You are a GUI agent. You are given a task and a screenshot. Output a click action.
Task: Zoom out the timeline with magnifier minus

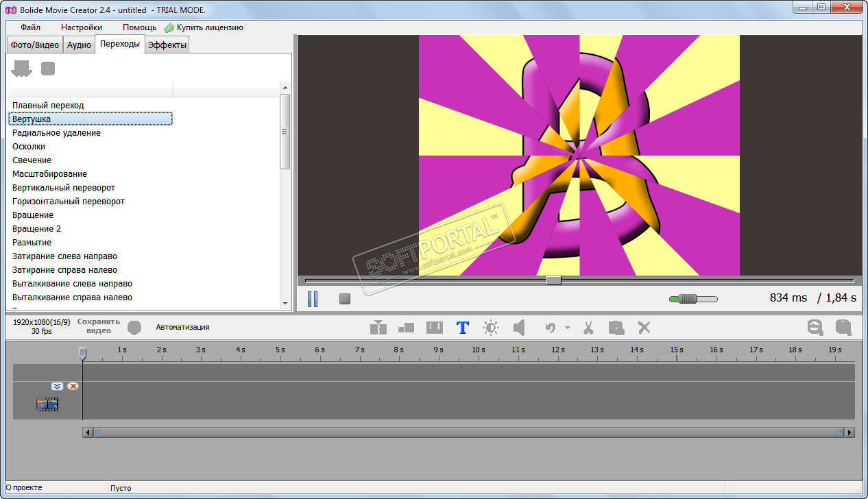[815, 328]
